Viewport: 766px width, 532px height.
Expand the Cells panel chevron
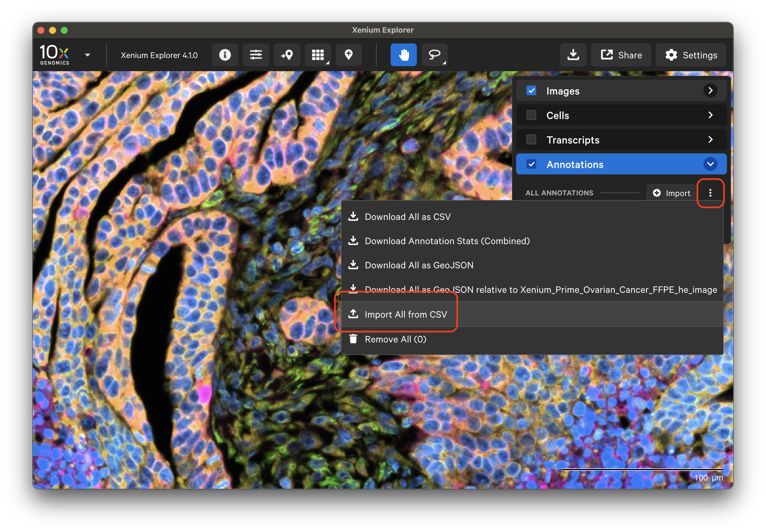tap(710, 115)
